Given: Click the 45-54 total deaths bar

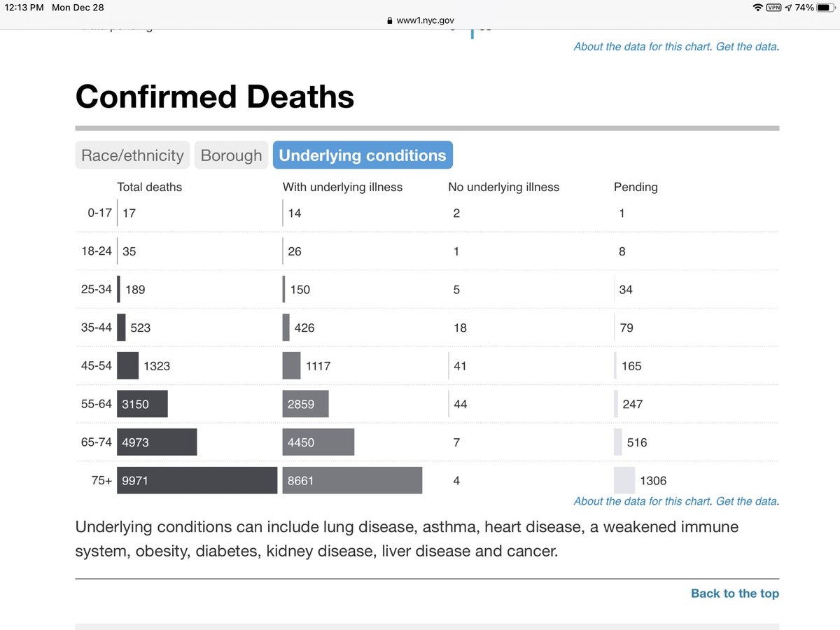Looking at the screenshot, I should [x=127, y=366].
